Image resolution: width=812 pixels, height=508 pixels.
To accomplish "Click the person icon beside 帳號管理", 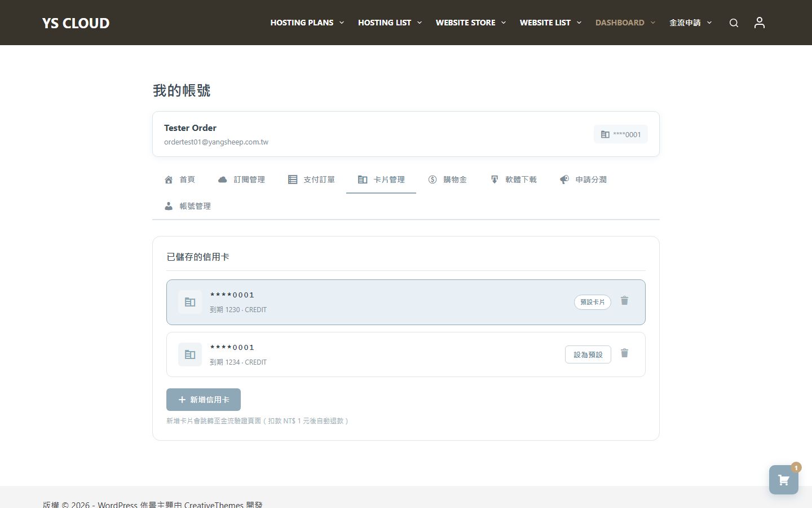I will (169, 206).
